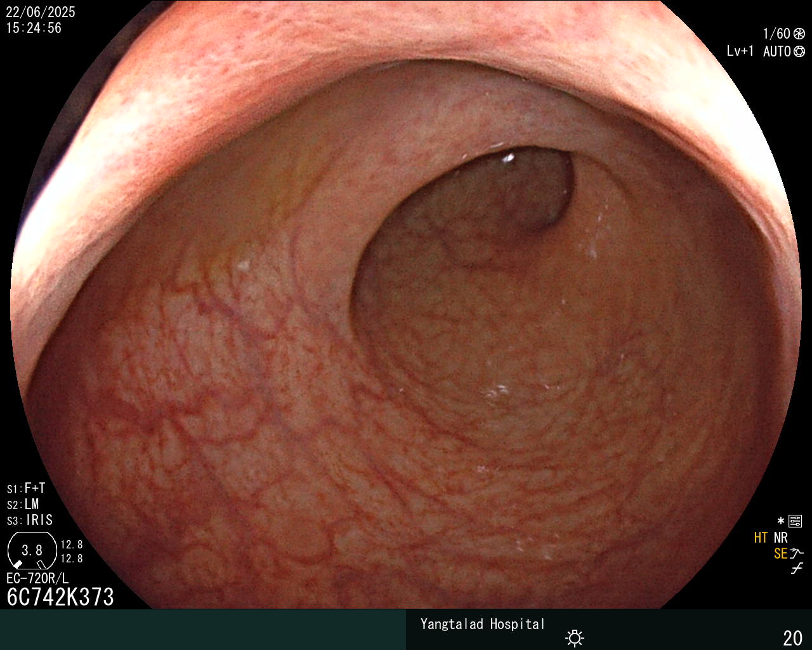Screen dimensions: 812x650
Task: Click the yellow SE indicator
Action: (781, 554)
